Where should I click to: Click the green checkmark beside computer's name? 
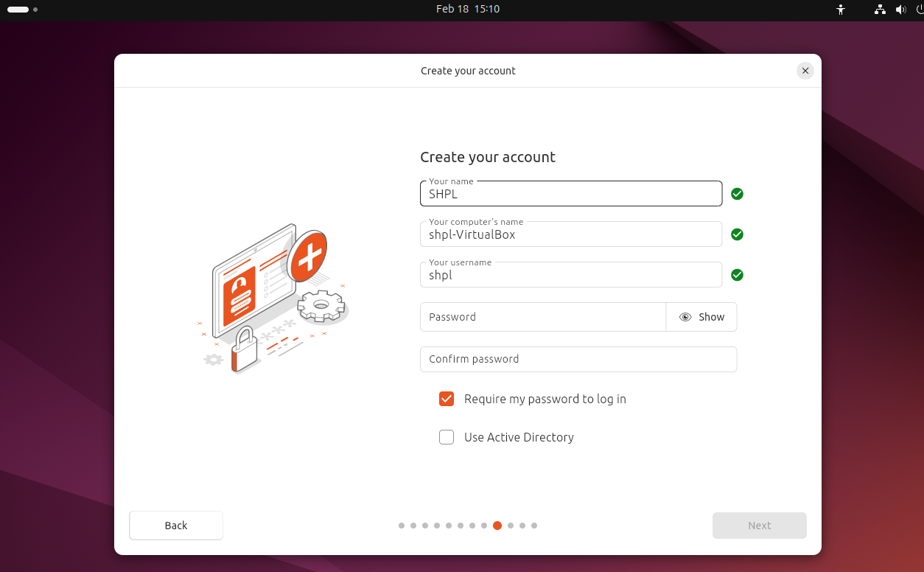click(737, 234)
